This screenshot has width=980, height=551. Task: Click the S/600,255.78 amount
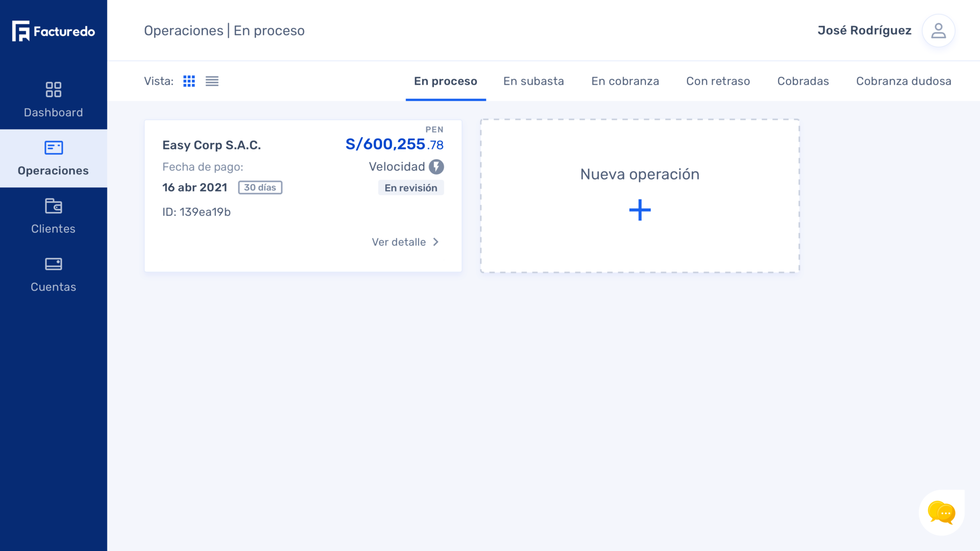coord(394,144)
